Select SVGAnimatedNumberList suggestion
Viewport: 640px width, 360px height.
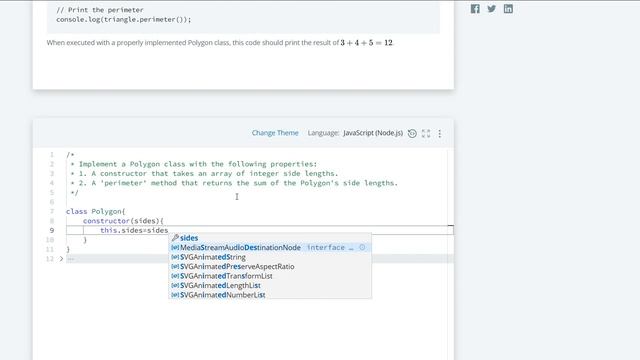click(270, 295)
